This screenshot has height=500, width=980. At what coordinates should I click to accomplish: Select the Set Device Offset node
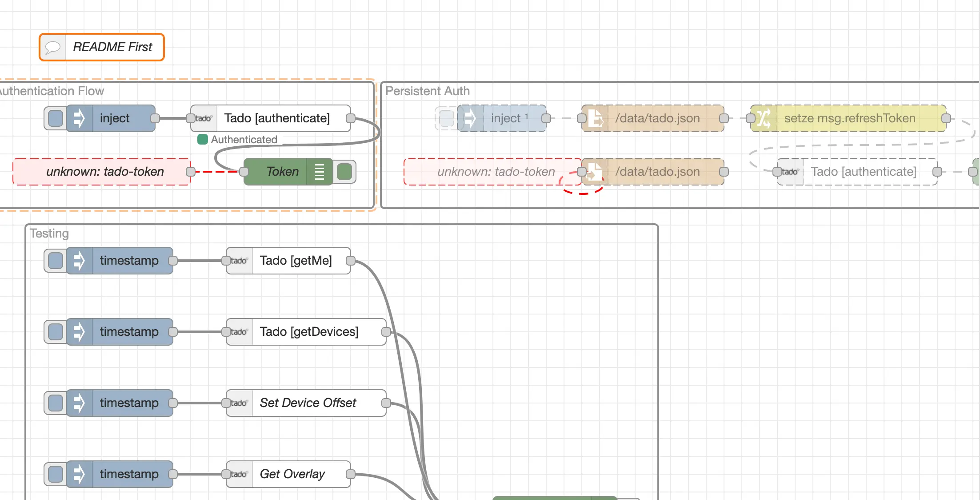[x=306, y=403]
